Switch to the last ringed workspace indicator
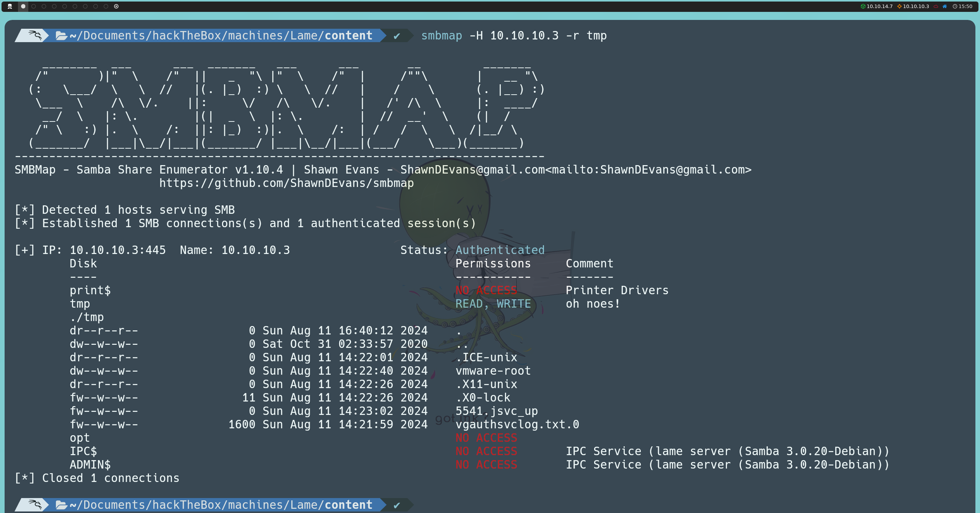The height and width of the screenshot is (513, 980). 116,6
